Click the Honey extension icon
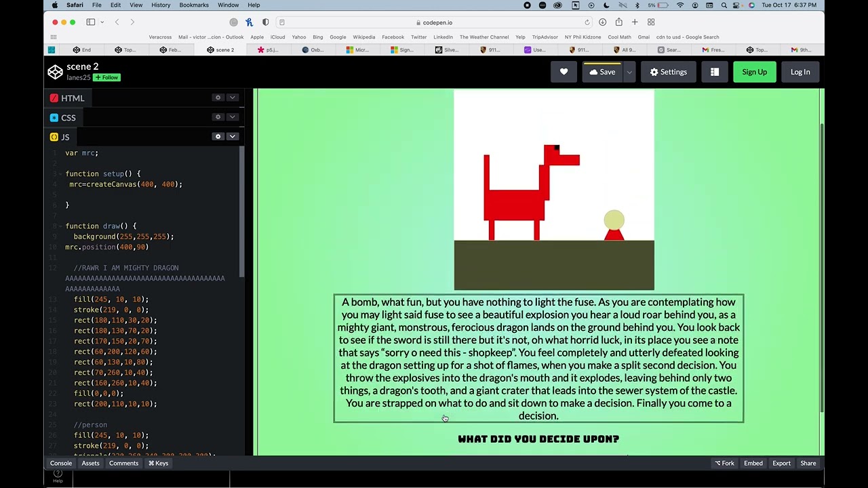 click(249, 22)
